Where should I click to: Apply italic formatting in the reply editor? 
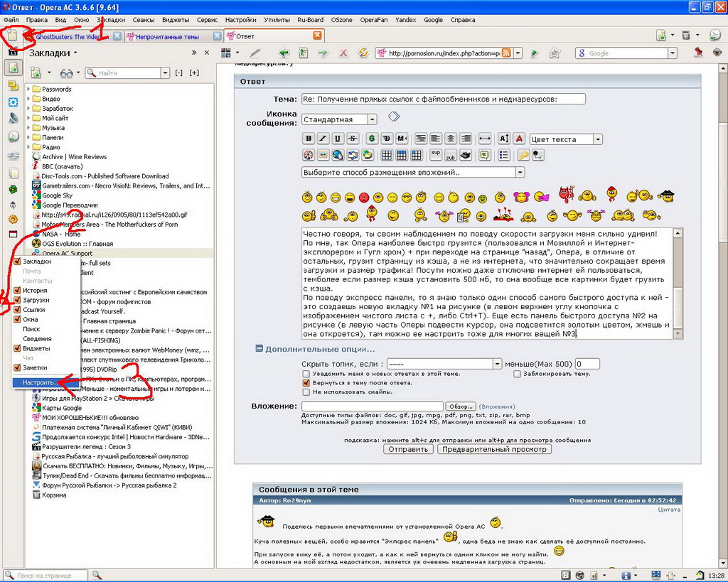pos(323,139)
